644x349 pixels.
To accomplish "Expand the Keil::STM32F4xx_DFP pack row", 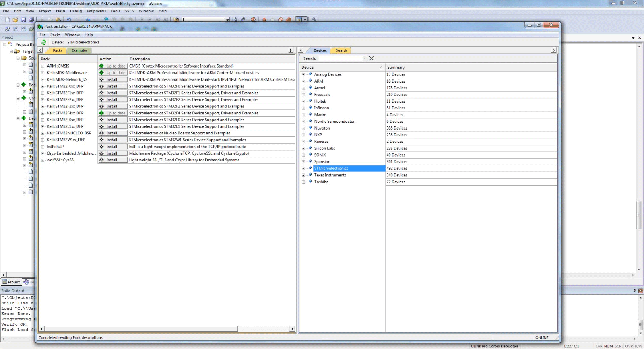I will (43, 113).
